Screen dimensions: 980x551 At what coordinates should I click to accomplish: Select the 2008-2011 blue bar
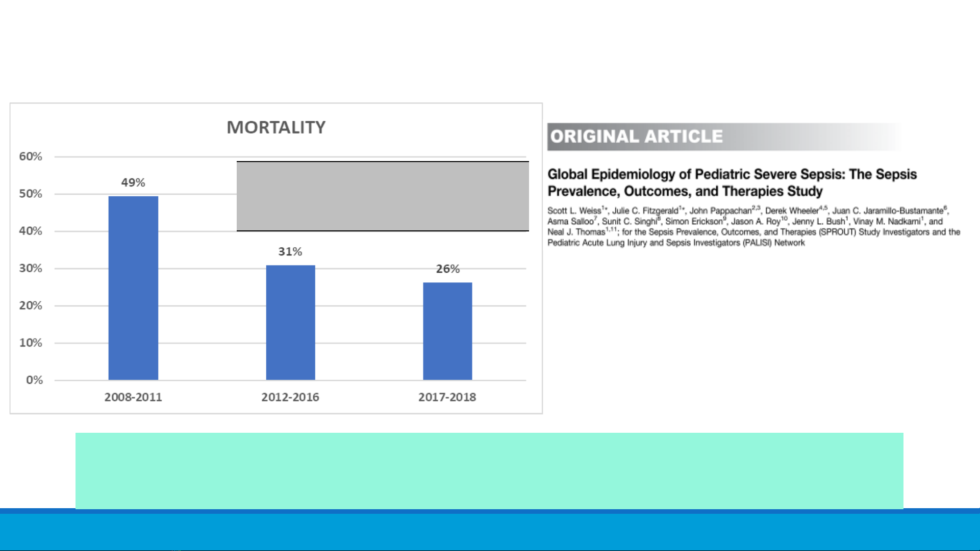point(133,288)
